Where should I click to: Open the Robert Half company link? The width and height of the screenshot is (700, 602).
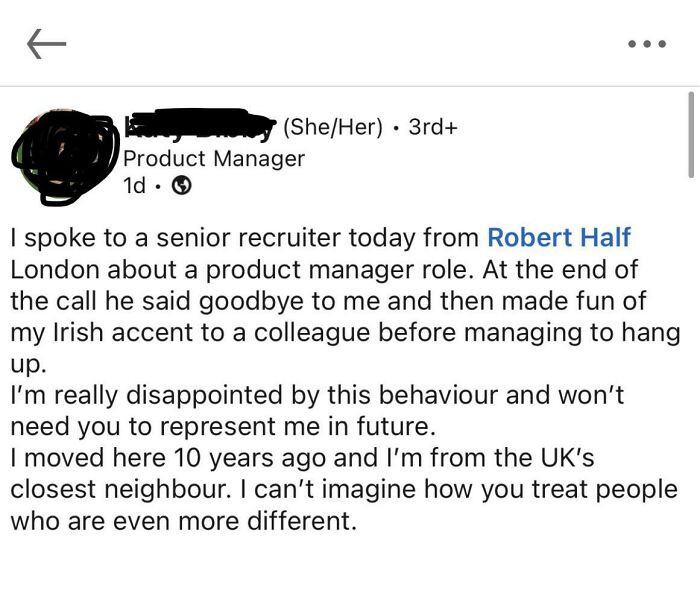[x=559, y=237]
